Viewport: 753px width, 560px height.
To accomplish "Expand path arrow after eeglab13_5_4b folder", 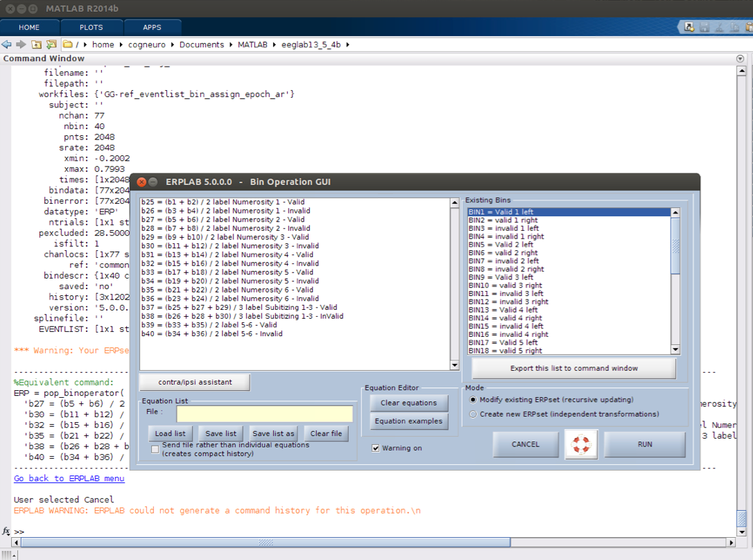I will (347, 44).
